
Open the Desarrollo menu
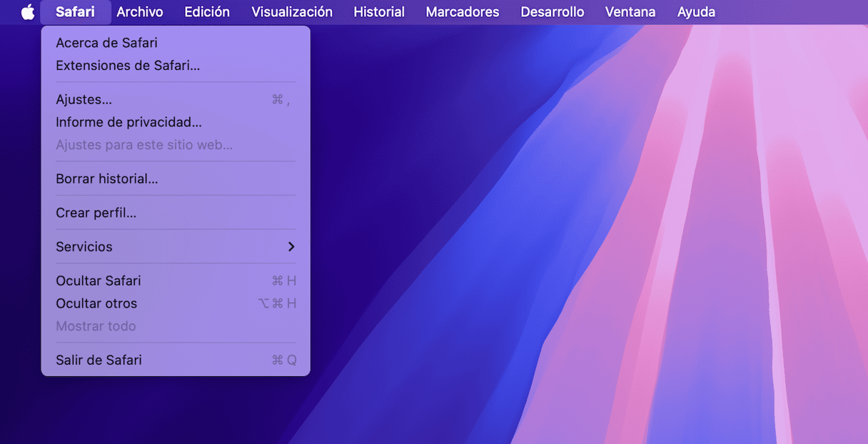[552, 12]
